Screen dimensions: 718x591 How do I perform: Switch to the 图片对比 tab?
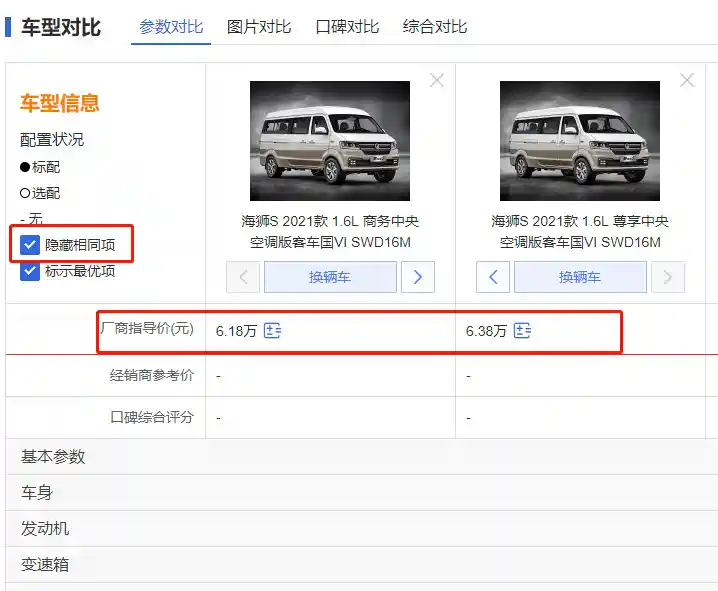(x=259, y=27)
